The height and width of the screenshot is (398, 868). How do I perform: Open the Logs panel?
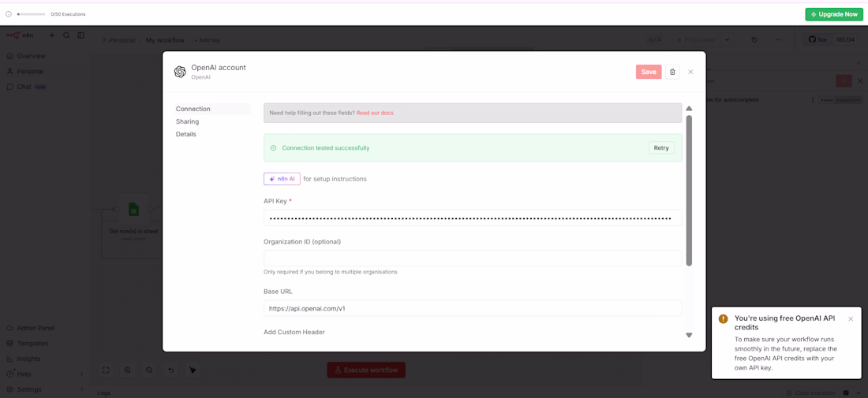click(x=103, y=393)
